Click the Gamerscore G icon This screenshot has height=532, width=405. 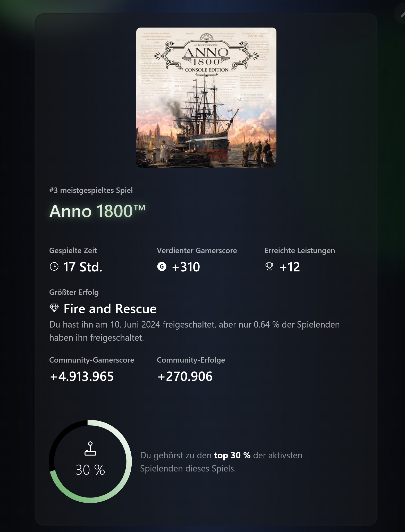(x=162, y=267)
